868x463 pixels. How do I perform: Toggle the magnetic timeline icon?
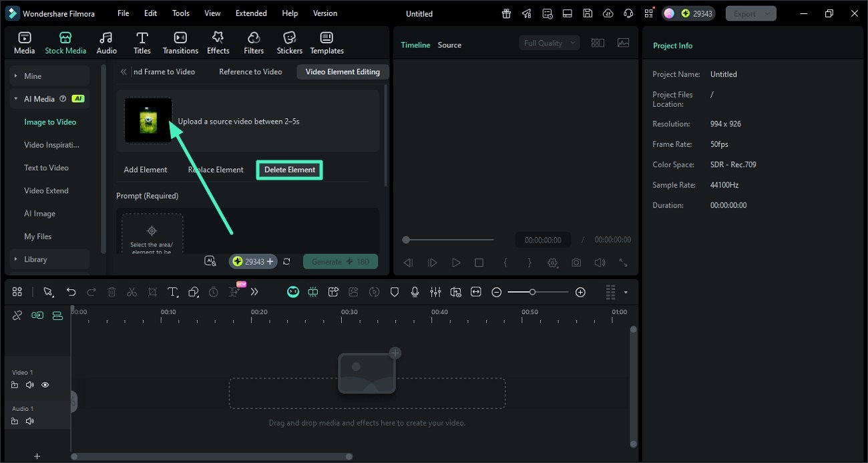[x=57, y=315]
